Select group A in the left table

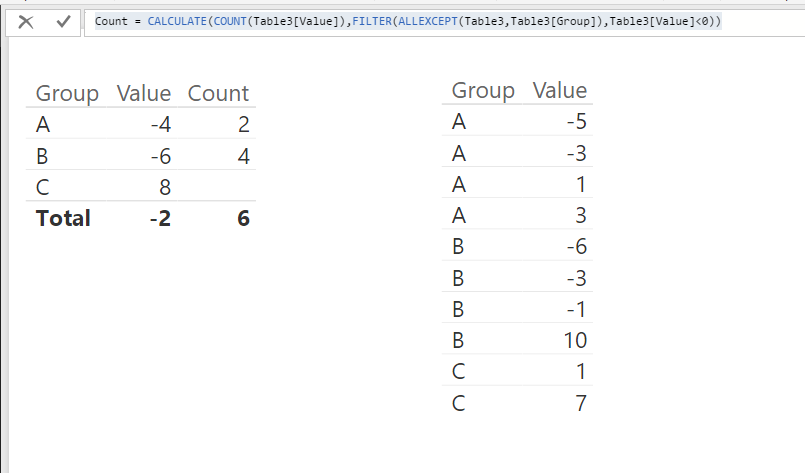[43, 124]
